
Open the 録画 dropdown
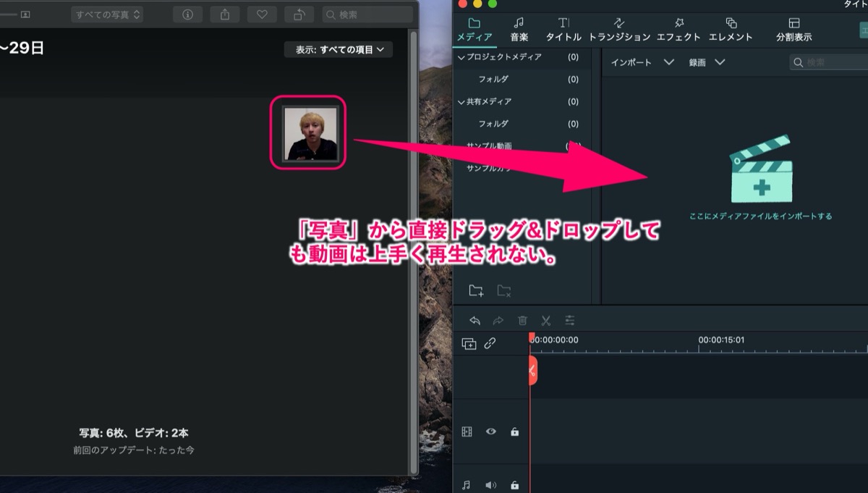[x=706, y=62]
